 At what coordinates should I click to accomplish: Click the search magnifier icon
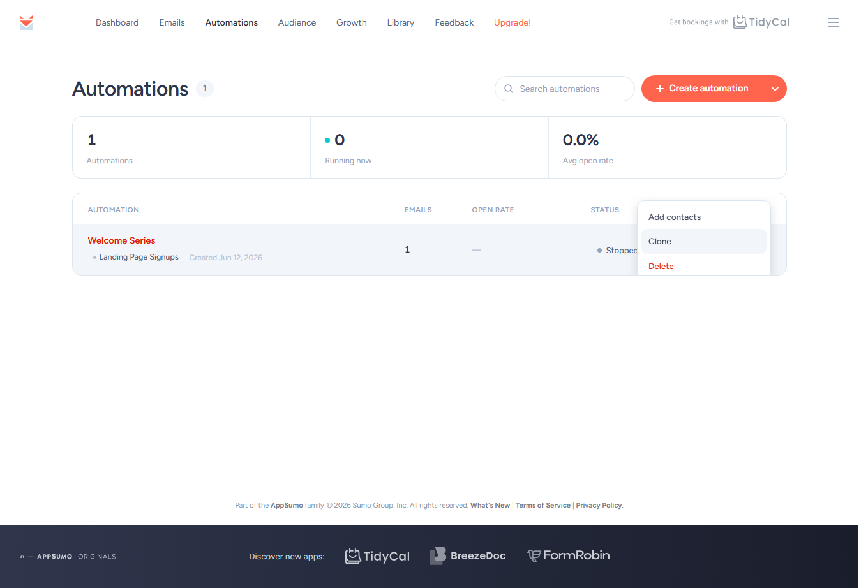click(x=509, y=89)
